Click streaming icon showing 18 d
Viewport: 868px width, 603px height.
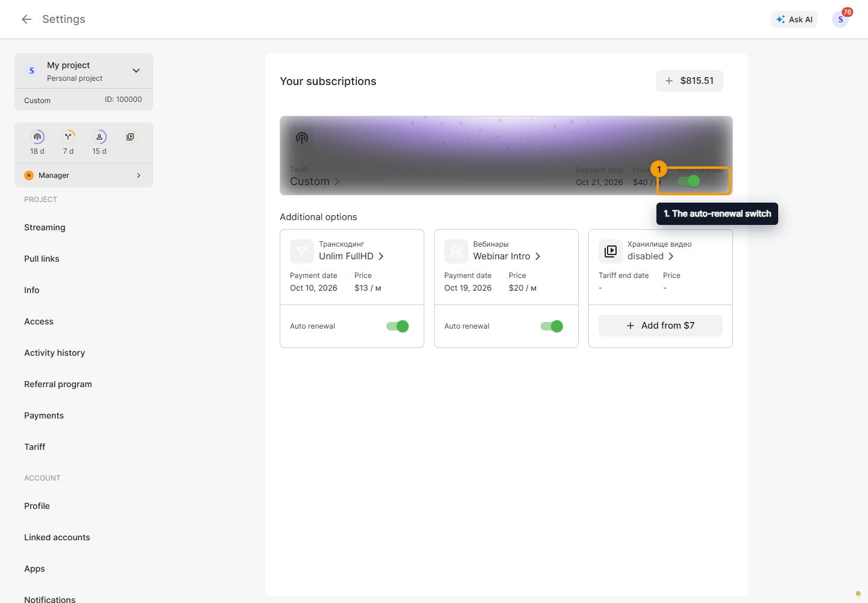click(x=37, y=137)
